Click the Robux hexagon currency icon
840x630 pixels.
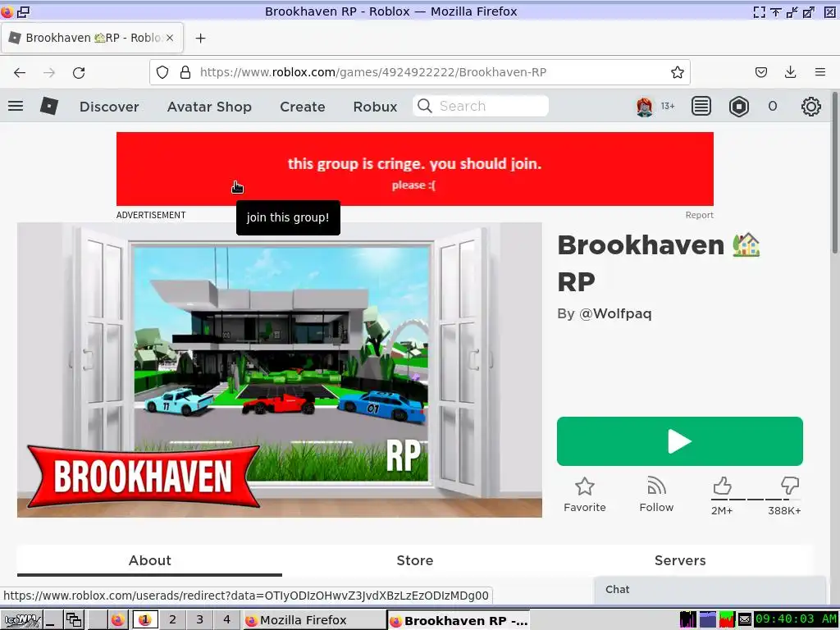(x=739, y=107)
